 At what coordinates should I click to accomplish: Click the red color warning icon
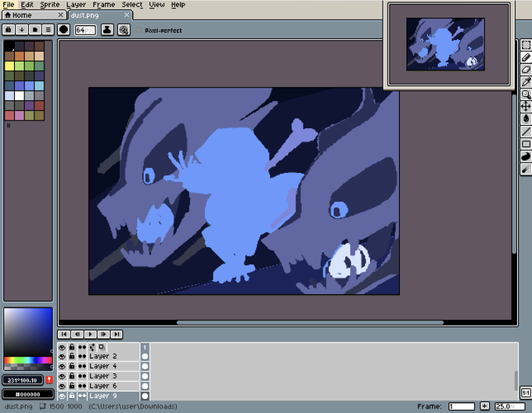click(x=49, y=380)
